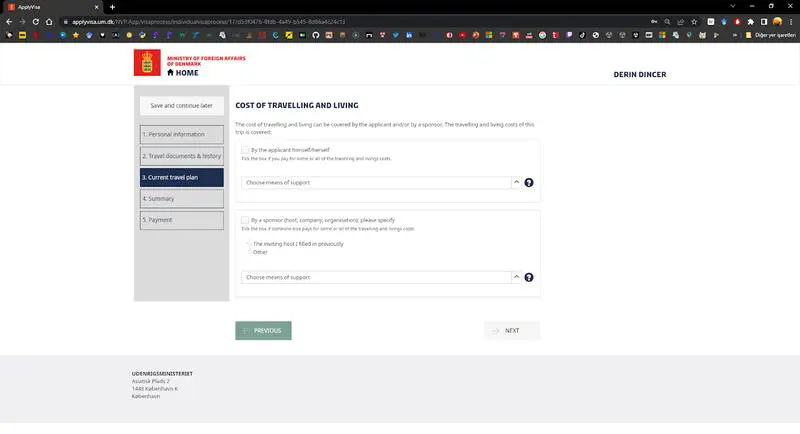This screenshot has height=434, width=800.
Task: Open a new browser tab with plus icon
Action: pos(112,7)
